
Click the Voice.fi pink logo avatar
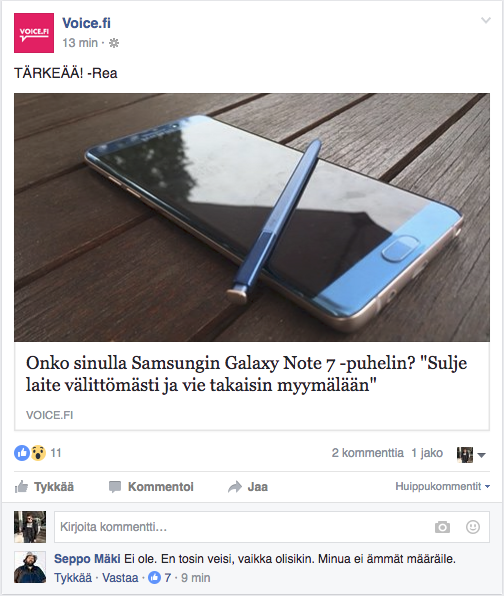pos(34,33)
